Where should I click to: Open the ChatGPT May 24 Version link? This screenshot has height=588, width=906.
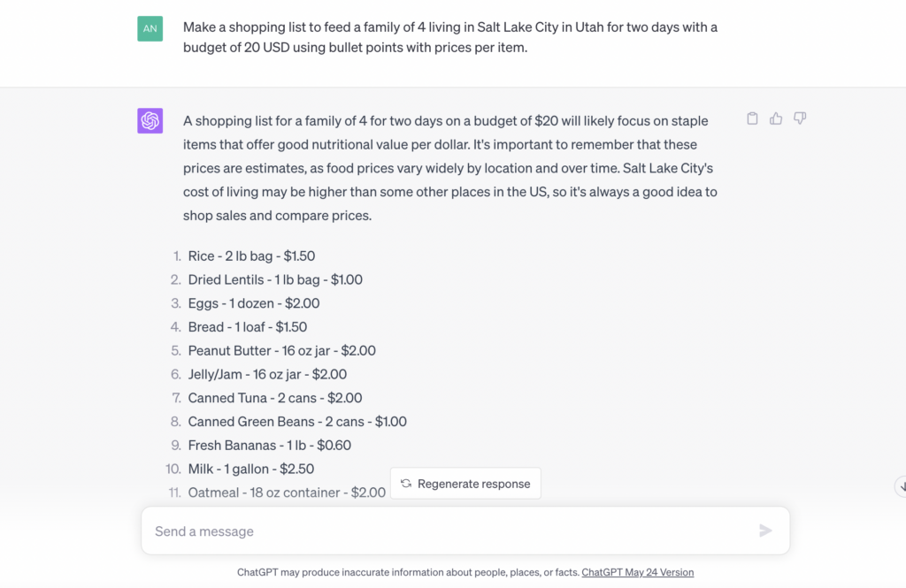pyautogui.click(x=637, y=572)
